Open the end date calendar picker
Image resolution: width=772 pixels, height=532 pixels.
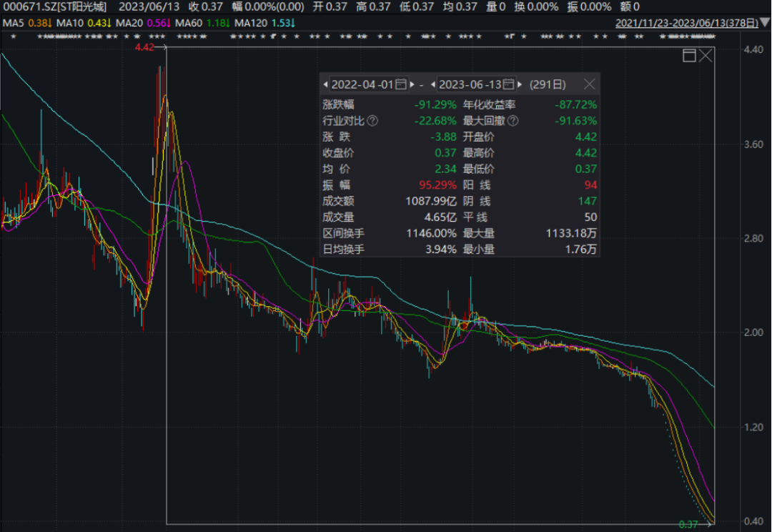click(x=508, y=84)
